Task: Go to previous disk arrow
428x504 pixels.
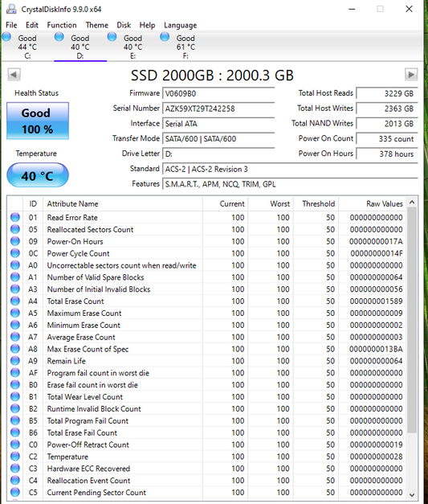Action: click(14, 75)
